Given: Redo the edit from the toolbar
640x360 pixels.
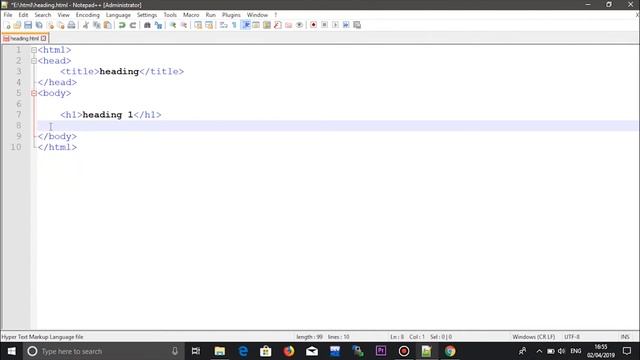Looking at the screenshot, I should (x=133, y=25).
